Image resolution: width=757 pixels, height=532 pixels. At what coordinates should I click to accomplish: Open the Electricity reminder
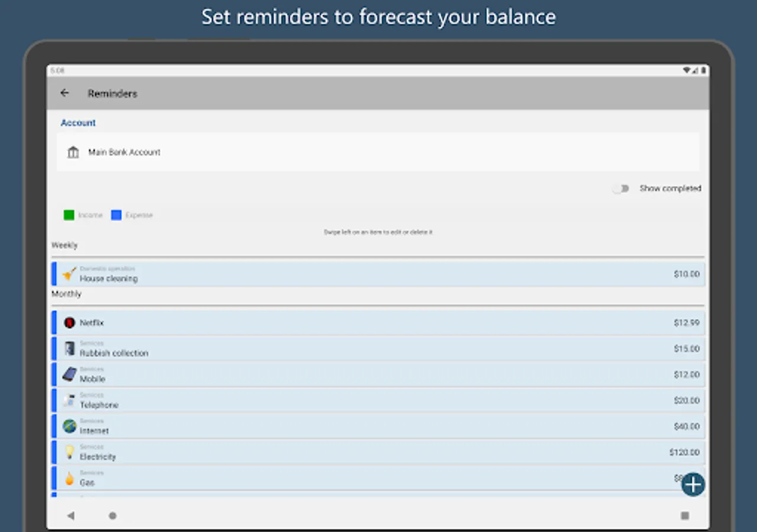pos(378,453)
